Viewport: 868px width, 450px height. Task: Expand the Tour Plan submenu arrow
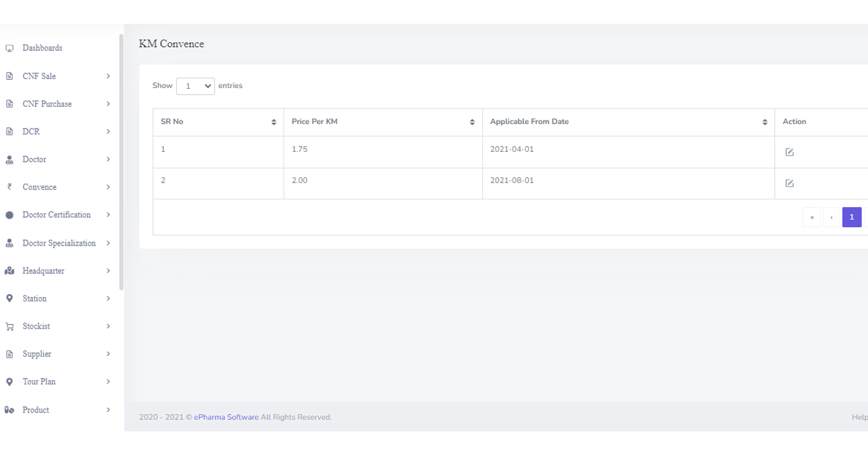pos(108,382)
